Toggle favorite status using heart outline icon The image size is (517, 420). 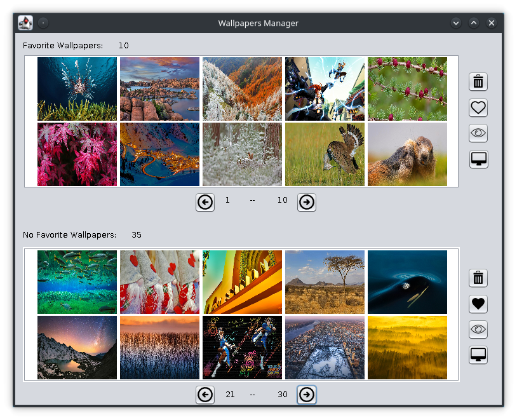(x=478, y=107)
